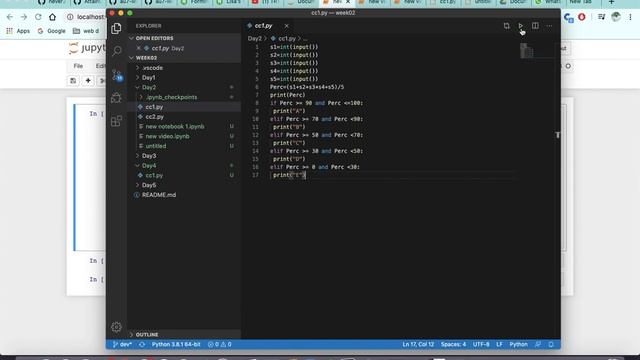
Task: Click the Synchronize Changes icon in status bar
Action: click(x=142, y=344)
